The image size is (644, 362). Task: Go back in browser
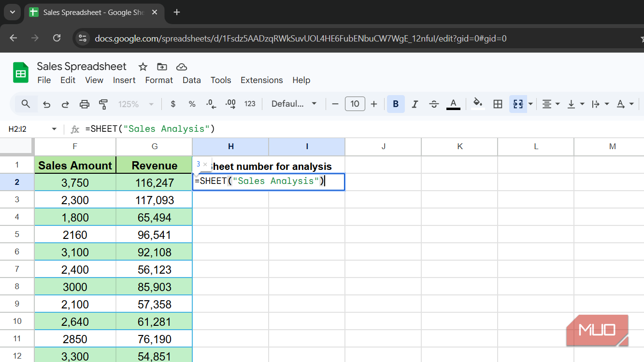14,38
